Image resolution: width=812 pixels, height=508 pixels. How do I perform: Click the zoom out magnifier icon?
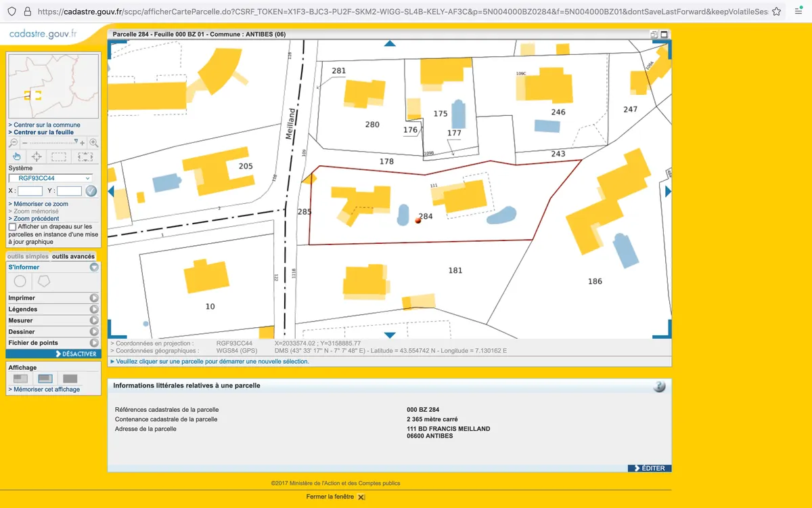click(x=14, y=143)
